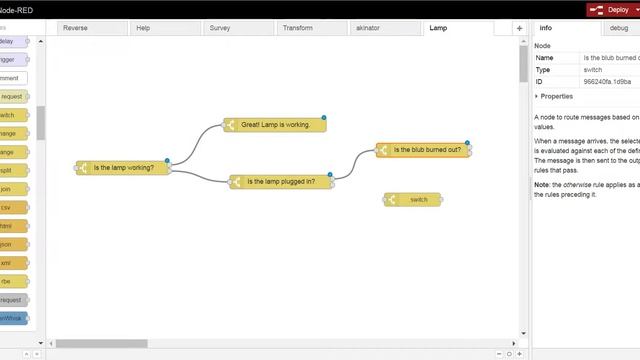Screen dimensions: 640x360
Task: Pick the delay node from palette
Action: point(13,41)
